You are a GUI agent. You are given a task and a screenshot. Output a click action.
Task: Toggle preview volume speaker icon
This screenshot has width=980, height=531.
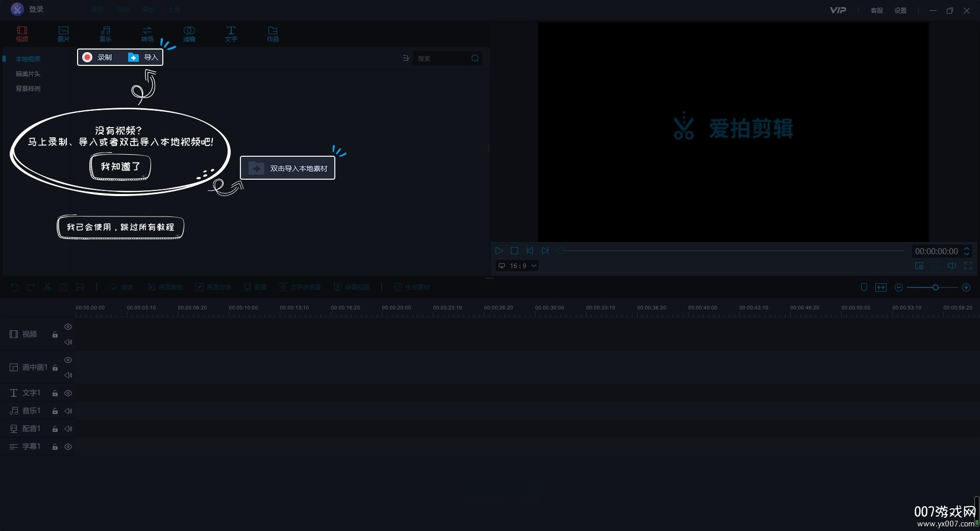point(952,266)
